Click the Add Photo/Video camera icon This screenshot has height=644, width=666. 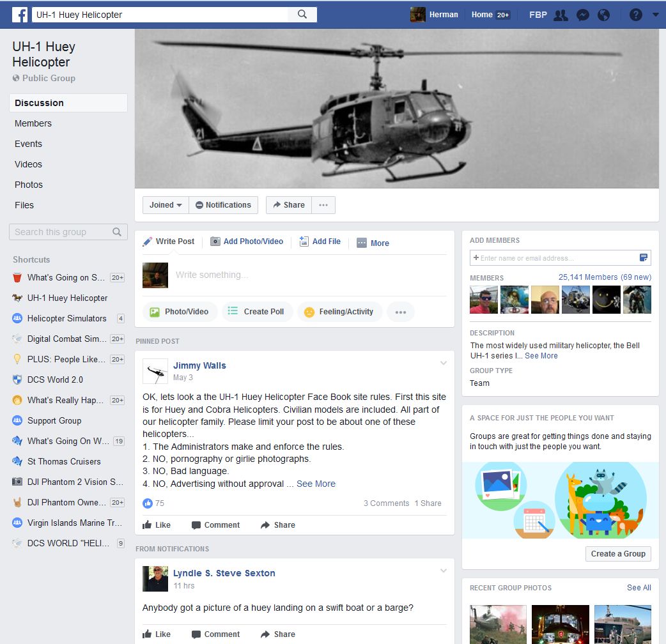tap(215, 241)
